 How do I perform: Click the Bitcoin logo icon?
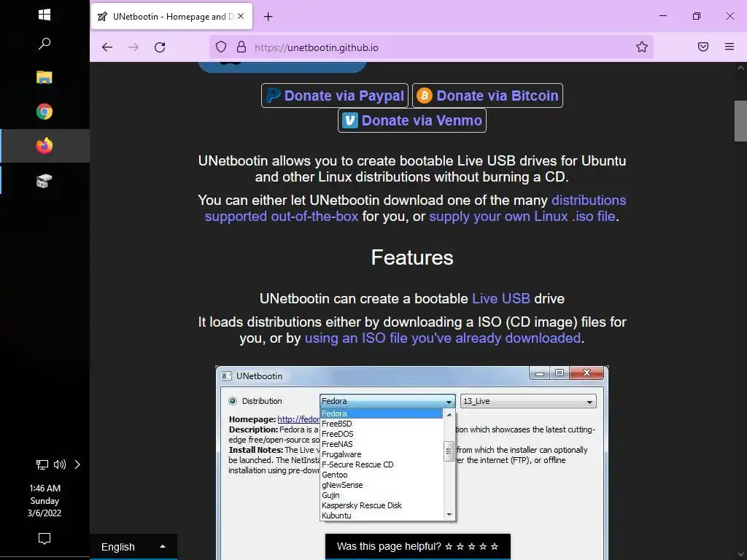[424, 96]
